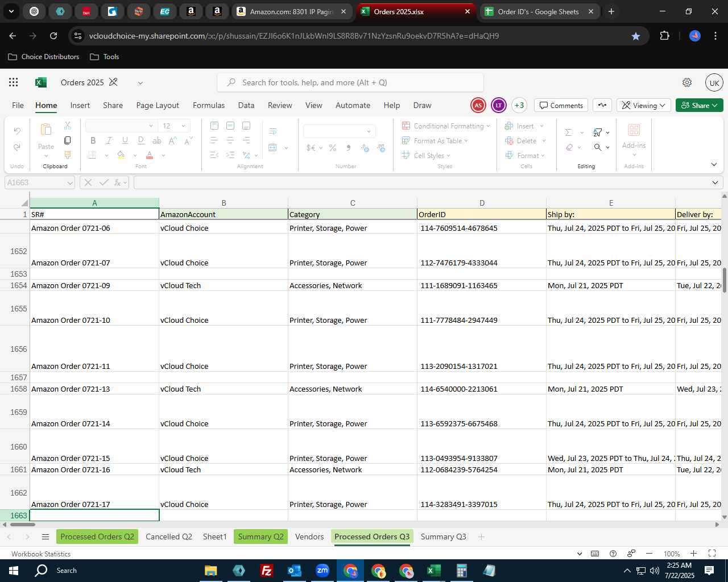Click the zoom out minus button
Viewport: 728px width, 582px height.
point(649,554)
